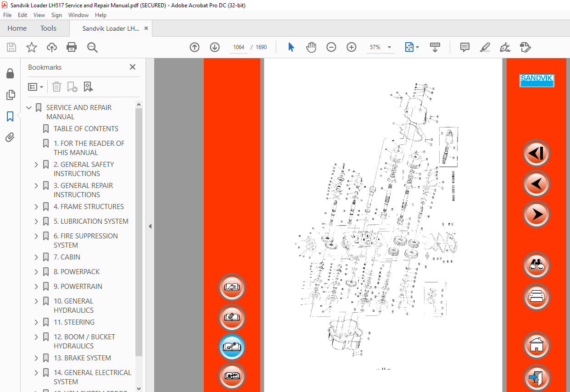Click the bookmarks panel scrollbar
570x392 pixels.
tap(139, 232)
